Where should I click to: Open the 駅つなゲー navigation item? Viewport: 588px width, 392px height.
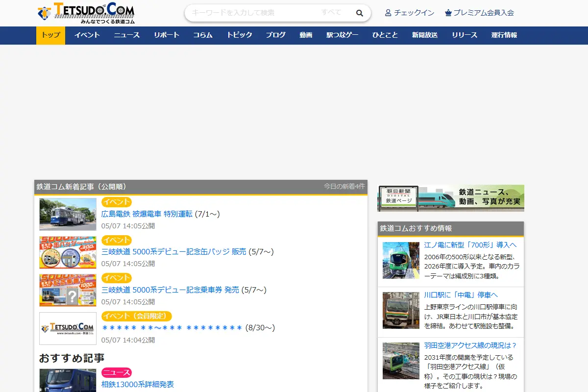pyautogui.click(x=343, y=35)
